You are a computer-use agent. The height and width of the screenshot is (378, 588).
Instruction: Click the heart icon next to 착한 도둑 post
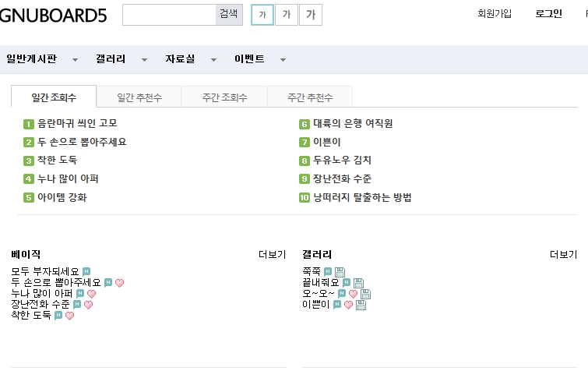[x=69, y=316]
